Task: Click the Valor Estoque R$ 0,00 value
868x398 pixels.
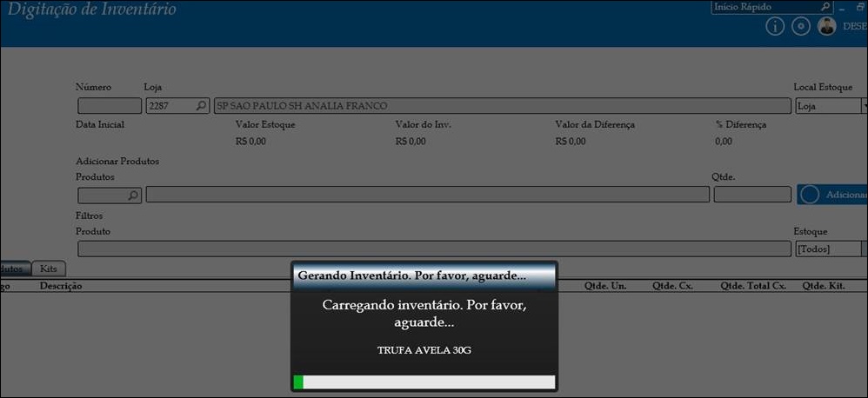Action: click(250, 142)
